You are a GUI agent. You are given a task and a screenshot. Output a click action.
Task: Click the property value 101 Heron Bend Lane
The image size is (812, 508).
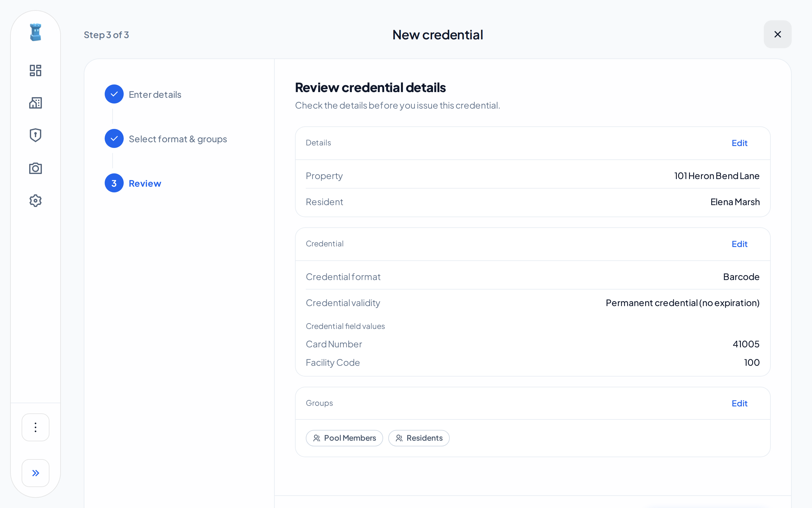click(717, 176)
